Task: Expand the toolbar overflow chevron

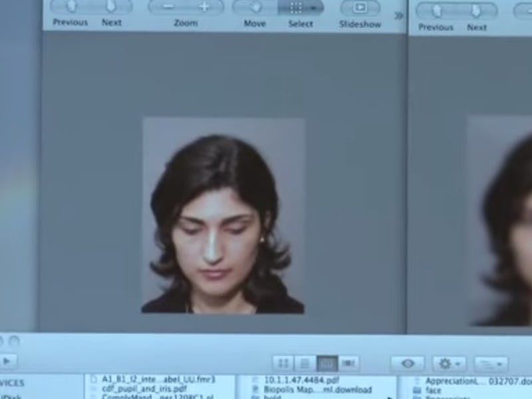Action: tap(398, 15)
